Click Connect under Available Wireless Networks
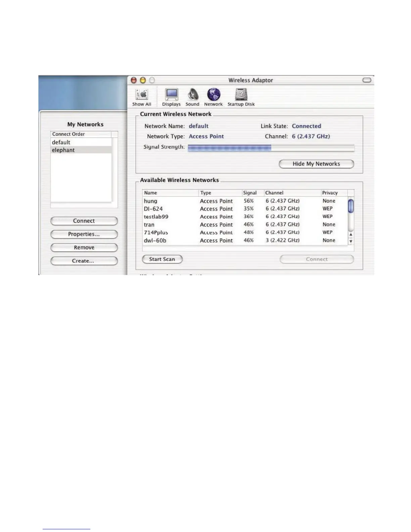Viewport: 411px width, 532px height. pyautogui.click(x=317, y=259)
